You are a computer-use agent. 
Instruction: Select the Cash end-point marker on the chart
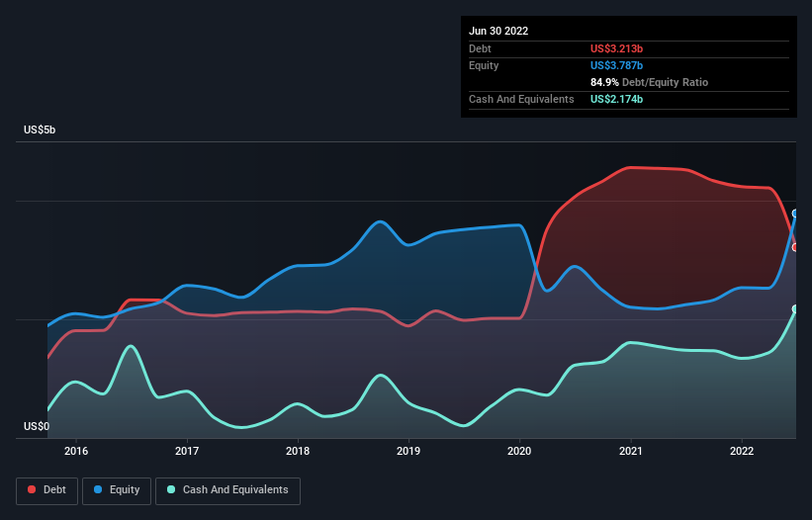point(795,308)
